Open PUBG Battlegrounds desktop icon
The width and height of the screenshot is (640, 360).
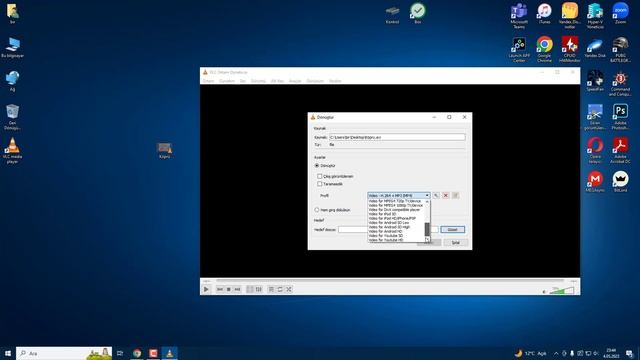620,49
